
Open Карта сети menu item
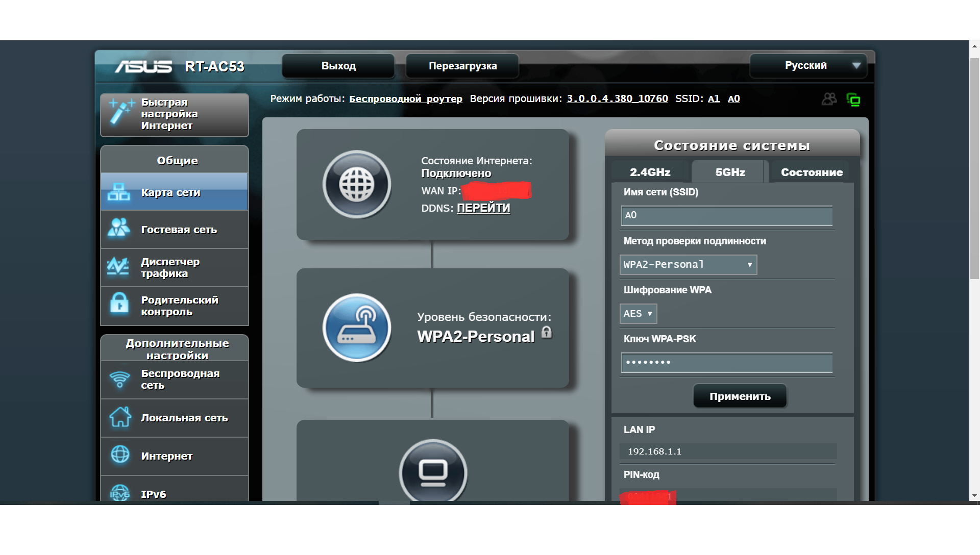(x=175, y=192)
